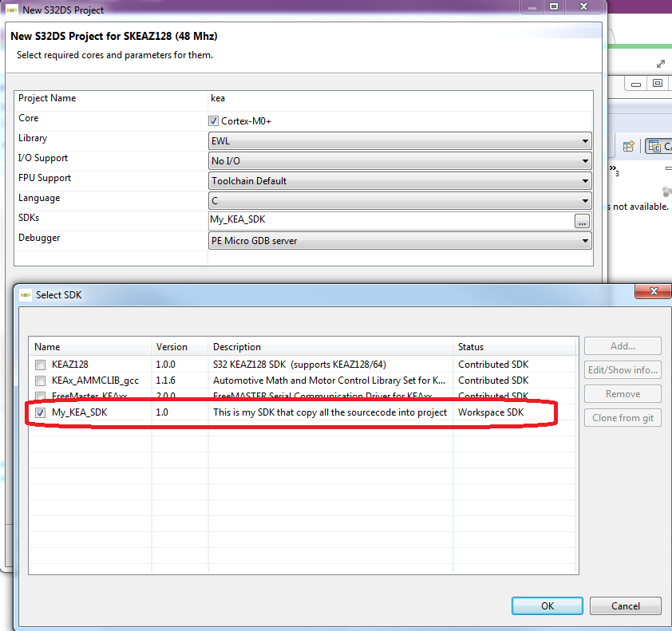Viewport: 672px width, 631px height.
Task: Select the My_KEA_SDK row name
Action: [x=79, y=412]
